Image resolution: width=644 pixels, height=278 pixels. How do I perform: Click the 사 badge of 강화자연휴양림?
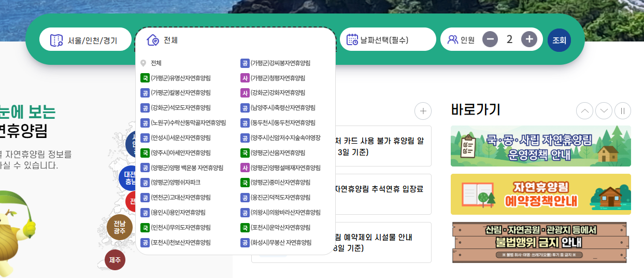(245, 93)
